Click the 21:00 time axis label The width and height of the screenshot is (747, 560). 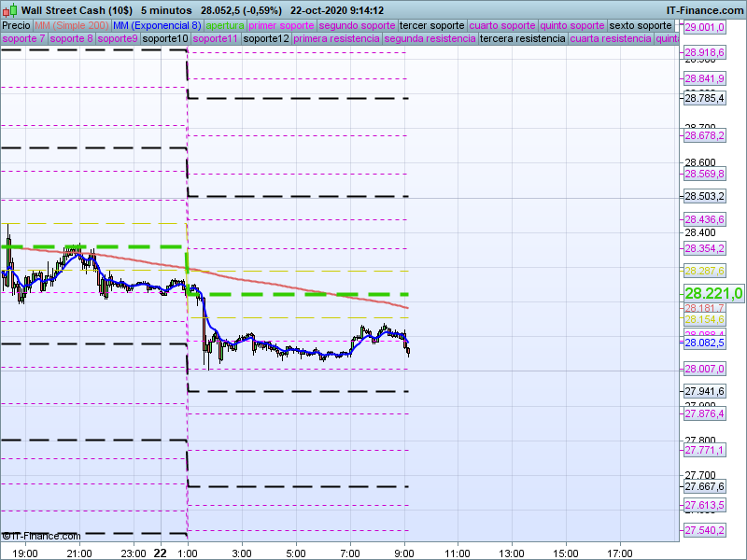(79, 553)
